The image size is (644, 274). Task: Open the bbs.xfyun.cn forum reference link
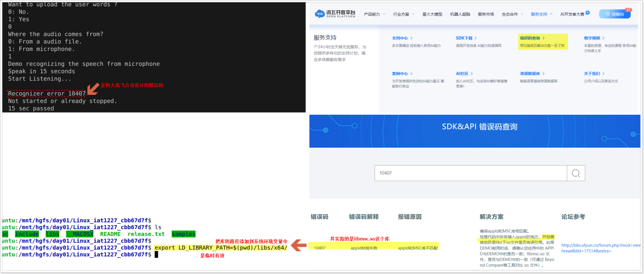(x=601, y=248)
